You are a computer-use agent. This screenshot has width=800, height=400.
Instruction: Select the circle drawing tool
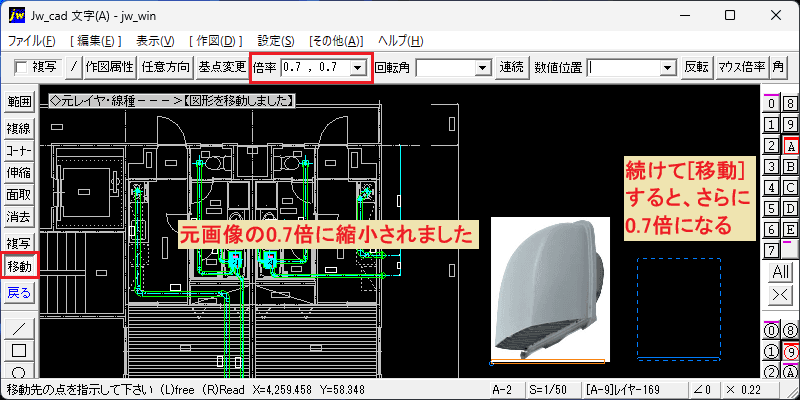[x=19, y=371]
